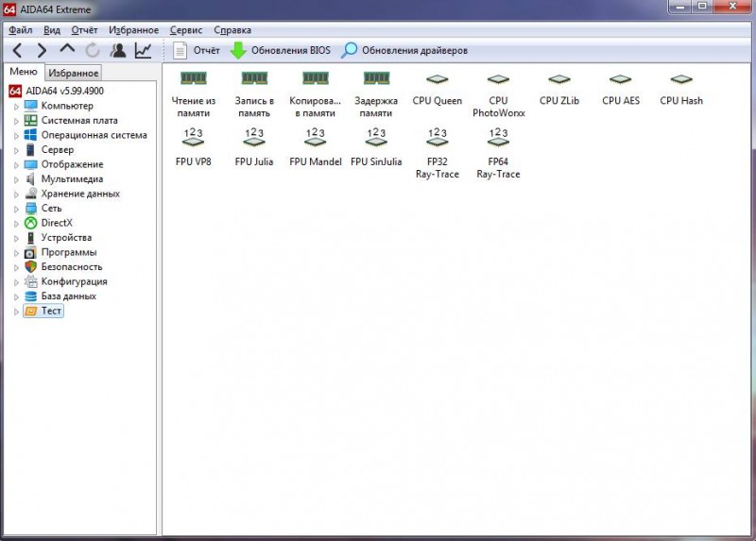Open the Избранное menu in menu bar

coord(133,30)
